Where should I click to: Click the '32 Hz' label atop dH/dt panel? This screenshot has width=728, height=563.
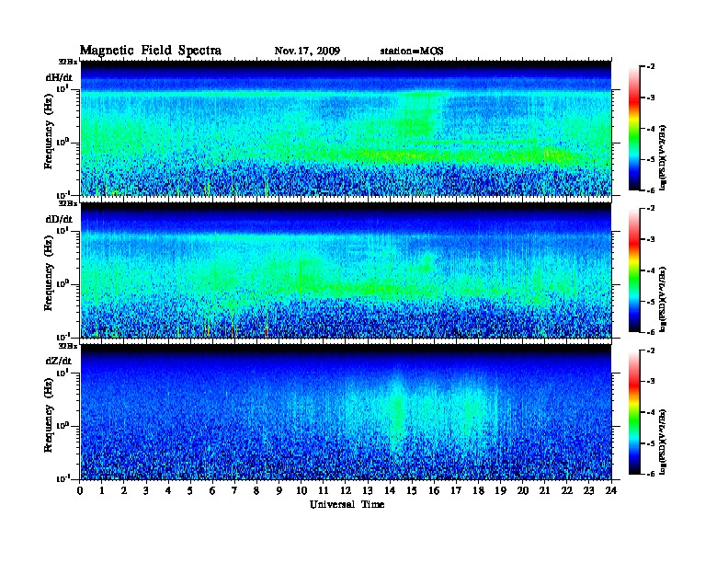[68, 62]
